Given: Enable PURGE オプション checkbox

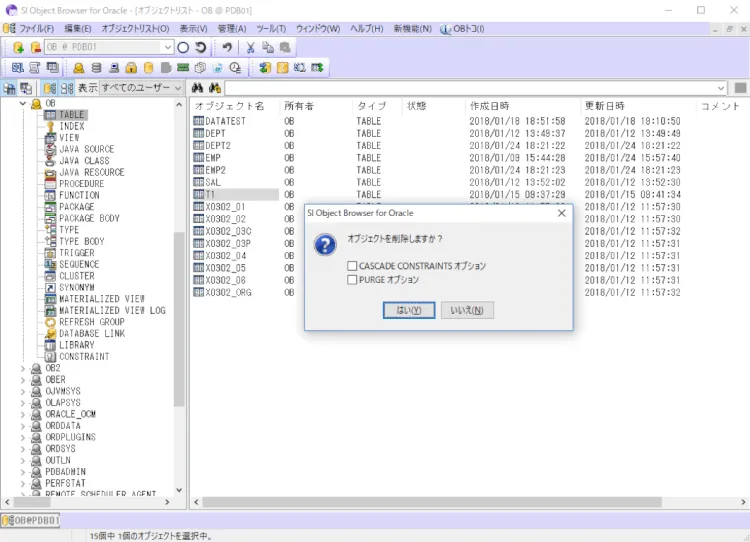Looking at the screenshot, I should click(353, 280).
